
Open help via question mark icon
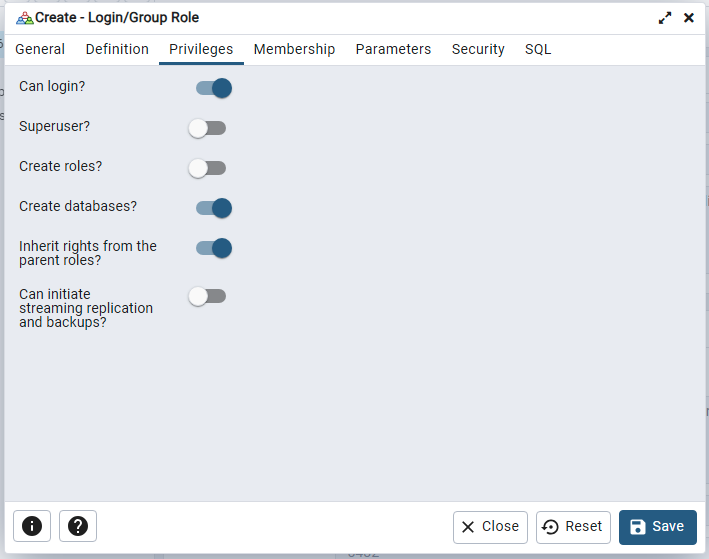pyautogui.click(x=78, y=526)
